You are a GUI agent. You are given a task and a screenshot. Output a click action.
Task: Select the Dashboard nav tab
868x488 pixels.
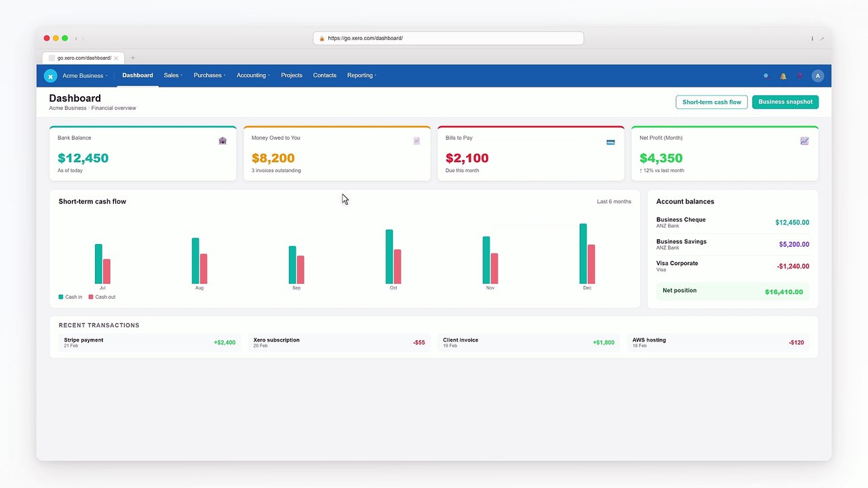[x=138, y=75]
